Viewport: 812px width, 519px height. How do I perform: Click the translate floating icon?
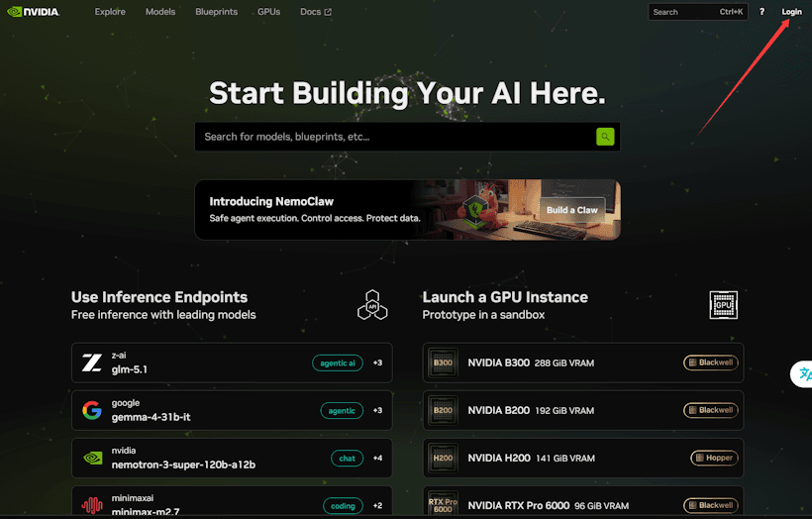(x=802, y=373)
